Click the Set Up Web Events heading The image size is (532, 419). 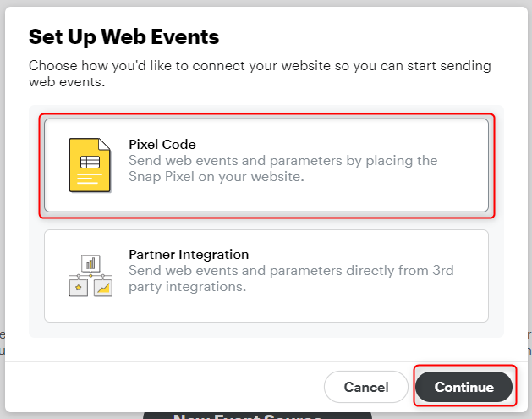coord(123,36)
